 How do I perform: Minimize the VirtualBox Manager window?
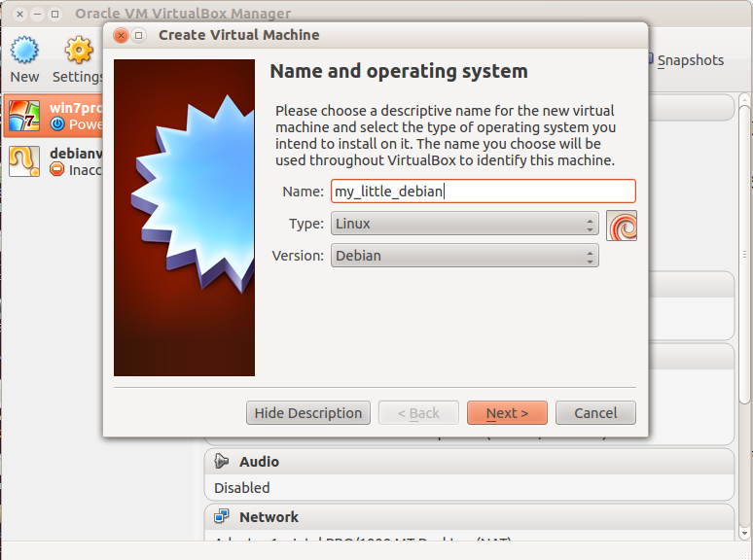pyautogui.click(x=38, y=14)
